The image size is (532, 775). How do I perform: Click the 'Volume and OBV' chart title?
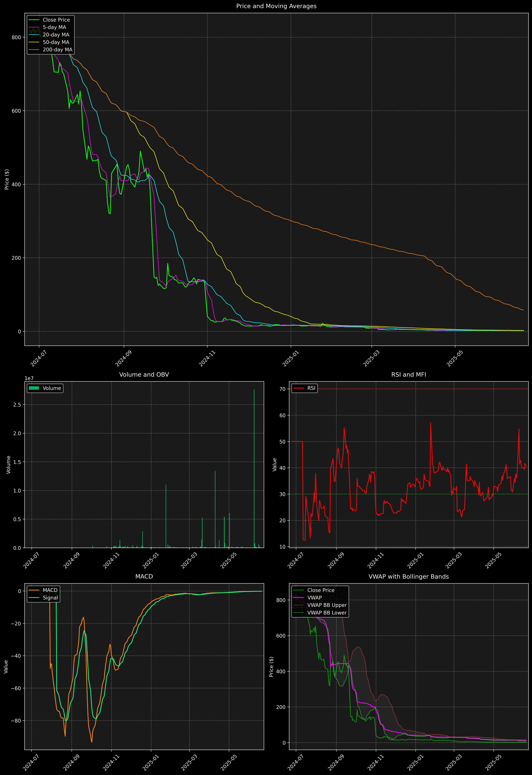(144, 374)
